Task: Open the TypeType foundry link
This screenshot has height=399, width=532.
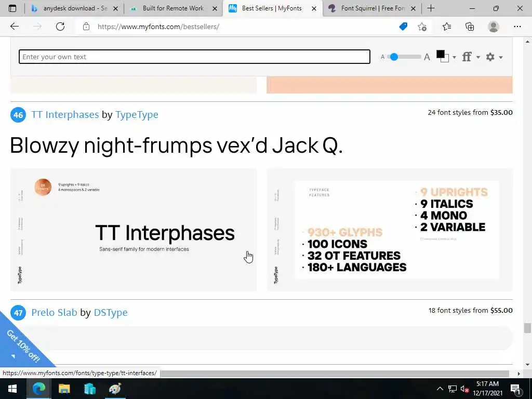Action: 137,115
